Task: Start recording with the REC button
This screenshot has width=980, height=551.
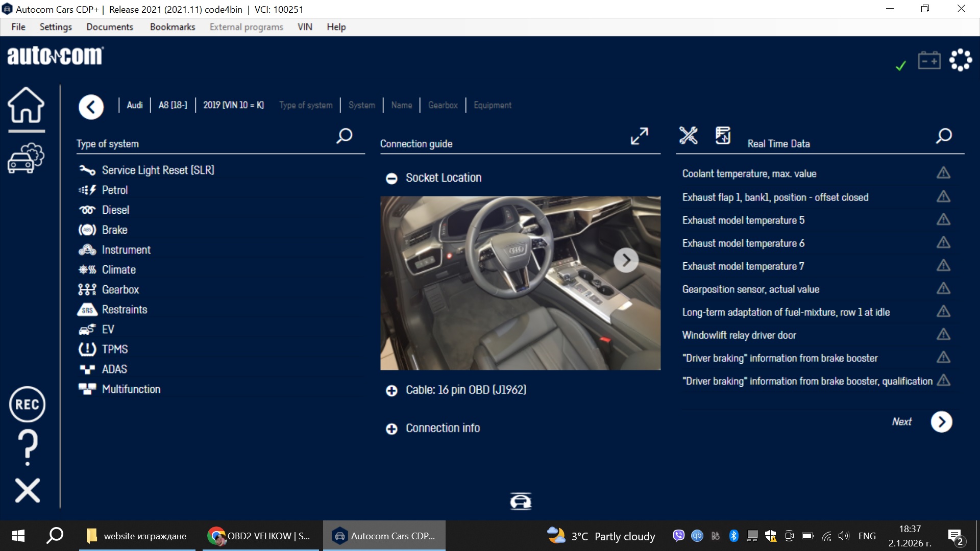Action: [27, 404]
